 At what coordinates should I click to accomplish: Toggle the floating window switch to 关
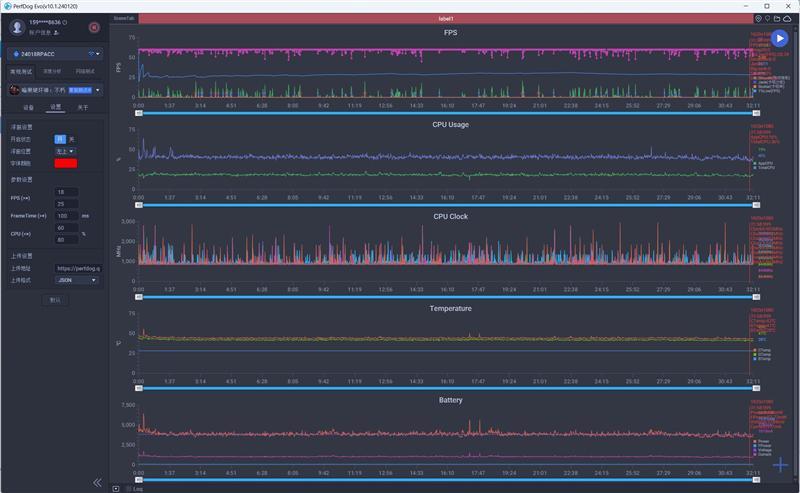tap(71, 139)
